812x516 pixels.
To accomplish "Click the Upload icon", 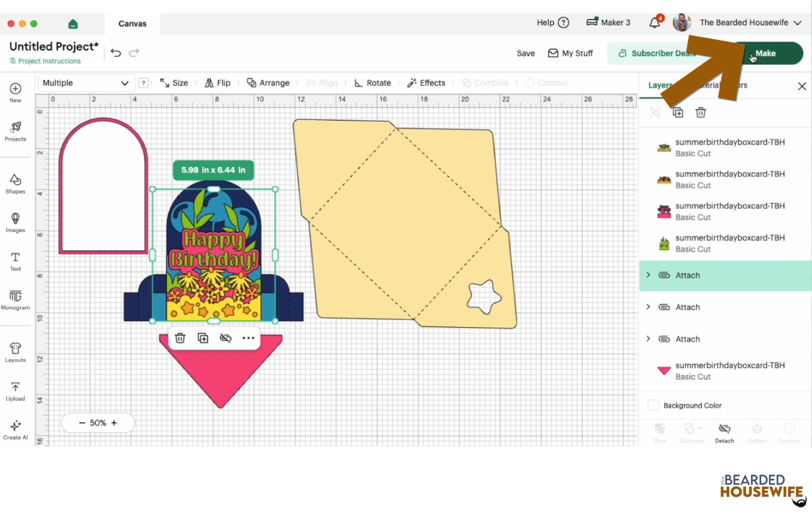I will point(15,391).
